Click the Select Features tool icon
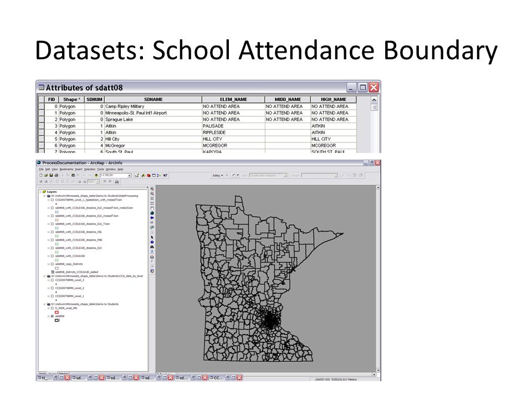Viewport: 532px width, 399px height. coord(152,227)
